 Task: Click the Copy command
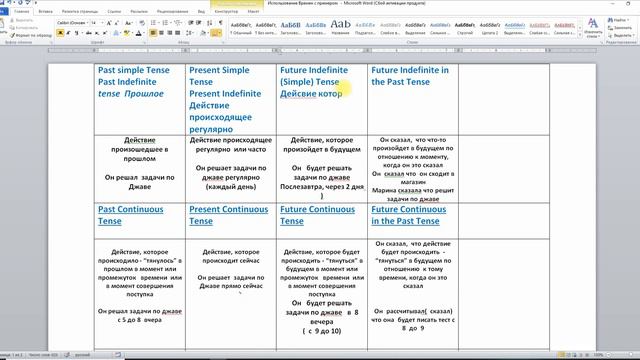click(x=23, y=28)
